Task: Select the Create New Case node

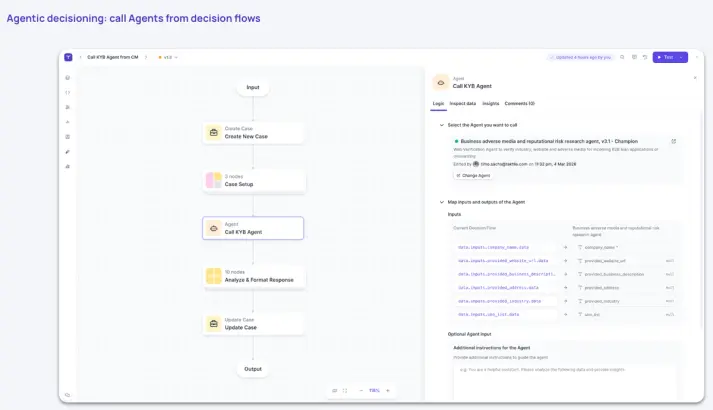Action: point(253,133)
